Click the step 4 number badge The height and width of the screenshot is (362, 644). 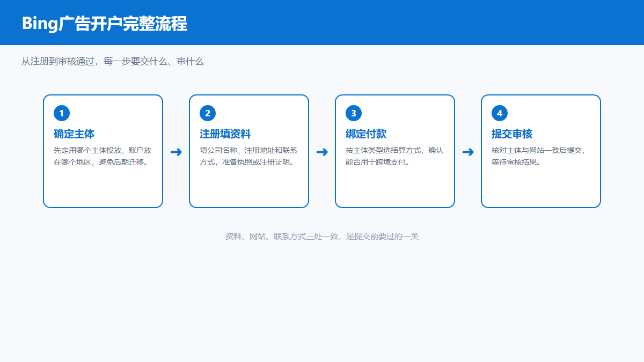pos(500,113)
